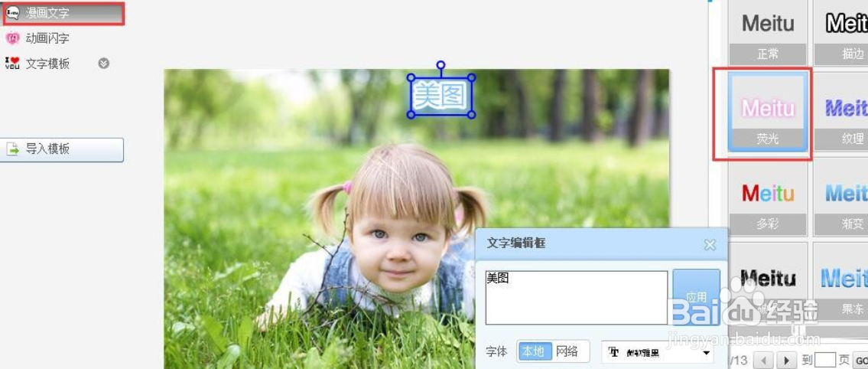Choose the 荧光 glow text style
Screen dimensions: 868x369
tap(768, 113)
